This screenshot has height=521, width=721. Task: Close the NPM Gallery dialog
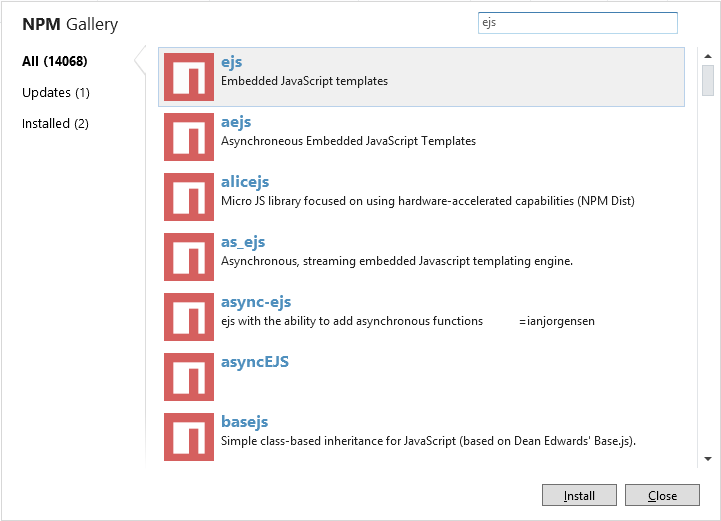662,495
